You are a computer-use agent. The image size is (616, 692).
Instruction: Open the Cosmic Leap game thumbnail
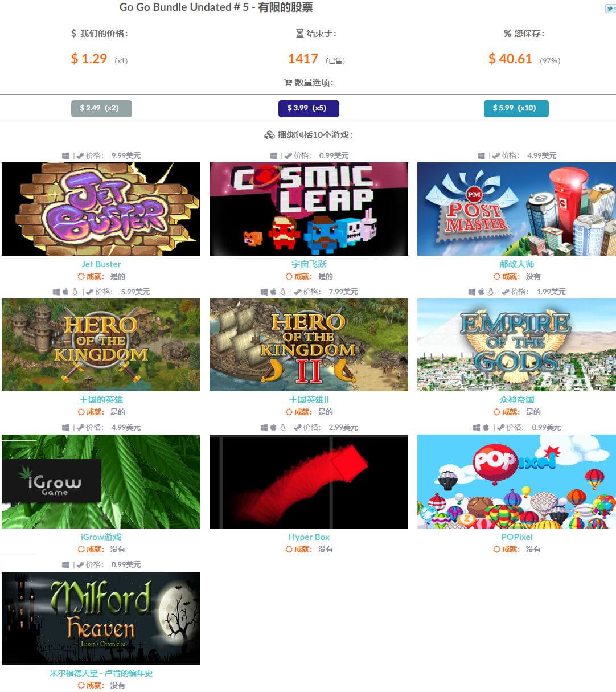click(309, 209)
